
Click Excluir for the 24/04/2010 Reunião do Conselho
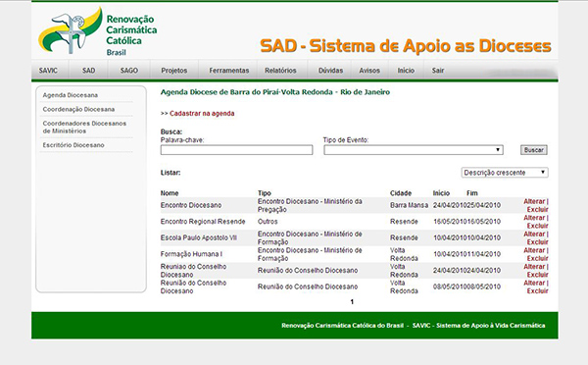(x=537, y=275)
